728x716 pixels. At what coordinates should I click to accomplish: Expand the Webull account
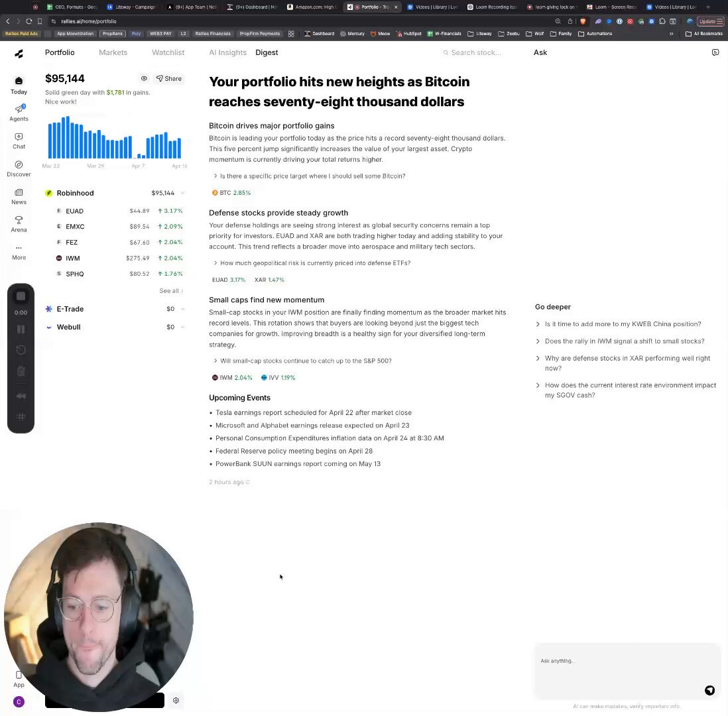(x=182, y=327)
